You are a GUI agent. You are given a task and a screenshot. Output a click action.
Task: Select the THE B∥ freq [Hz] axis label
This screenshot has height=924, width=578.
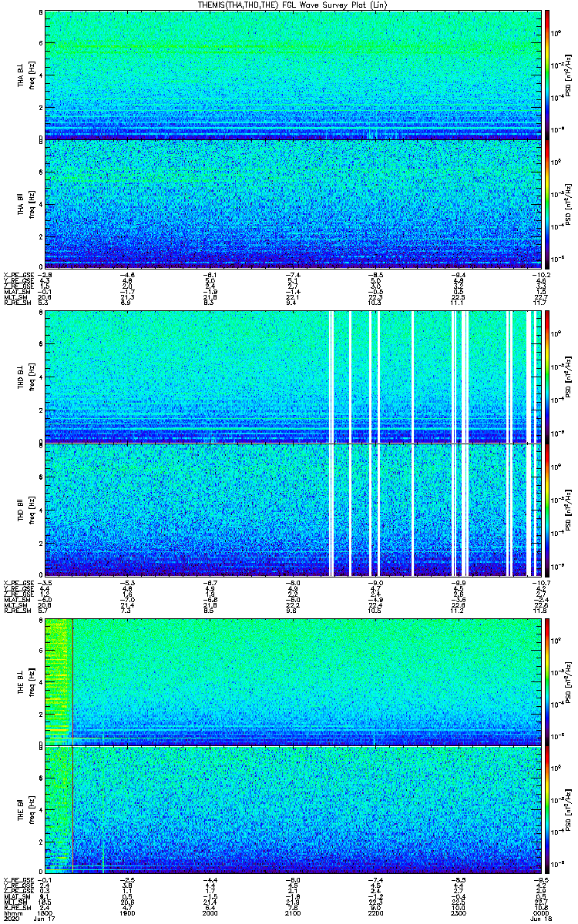click(32, 812)
